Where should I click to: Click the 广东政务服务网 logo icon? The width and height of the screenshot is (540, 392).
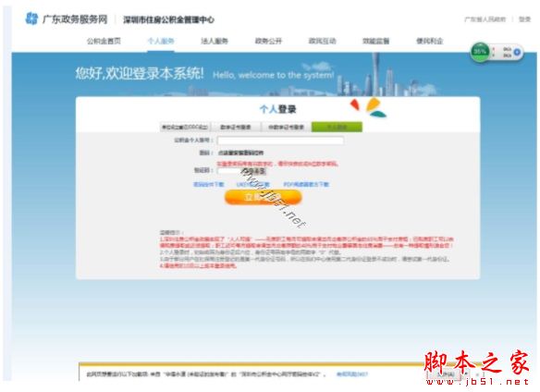(31, 18)
